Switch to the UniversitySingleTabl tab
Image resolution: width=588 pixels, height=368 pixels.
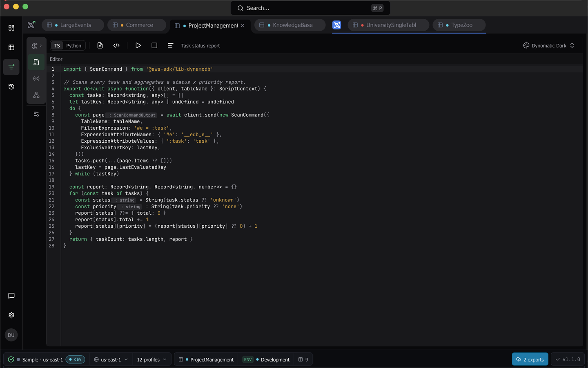click(x=388, y=25)
